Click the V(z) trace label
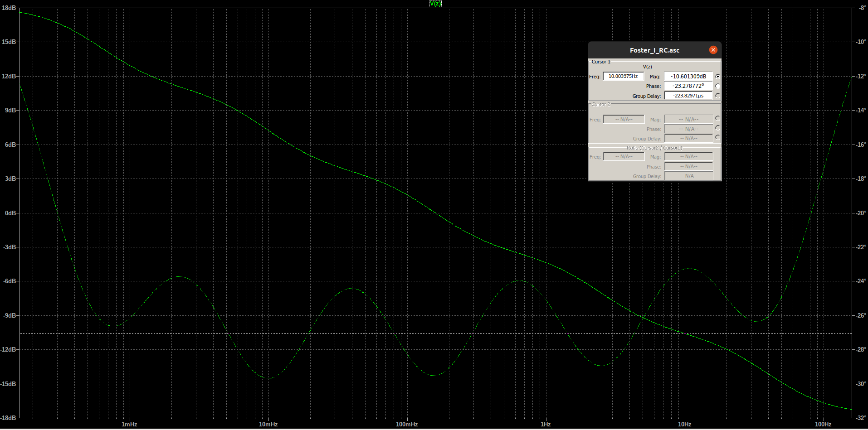Screen dimensions: 868x430 click(x=435, y=4)
